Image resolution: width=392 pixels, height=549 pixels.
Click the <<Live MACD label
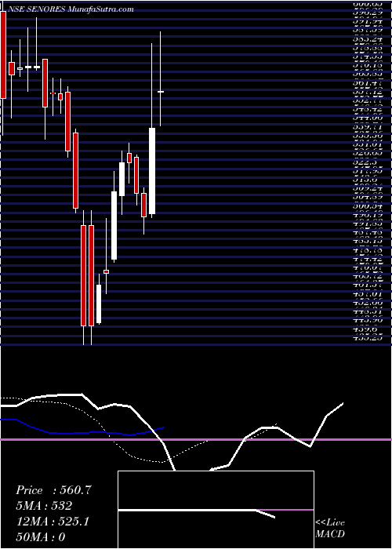pos(330,528)
